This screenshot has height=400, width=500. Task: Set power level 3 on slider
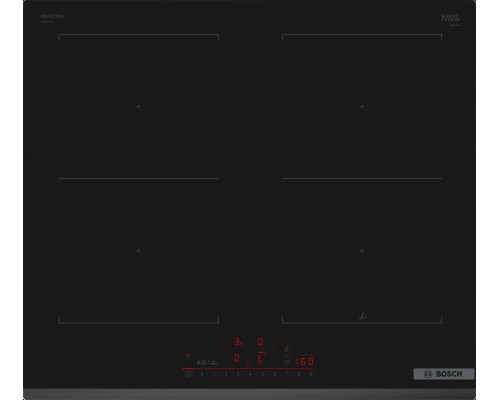pyautogui.click(x=238, y=374)
